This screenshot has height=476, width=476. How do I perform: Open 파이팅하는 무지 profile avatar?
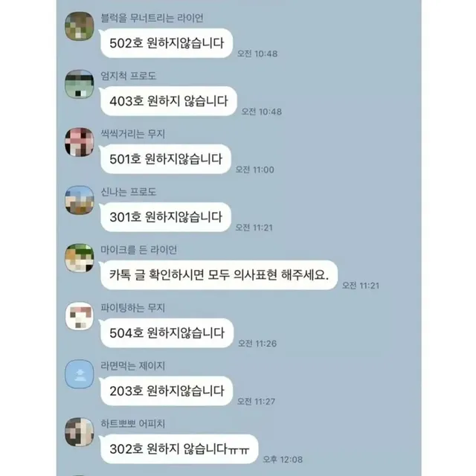click(80, 316)
